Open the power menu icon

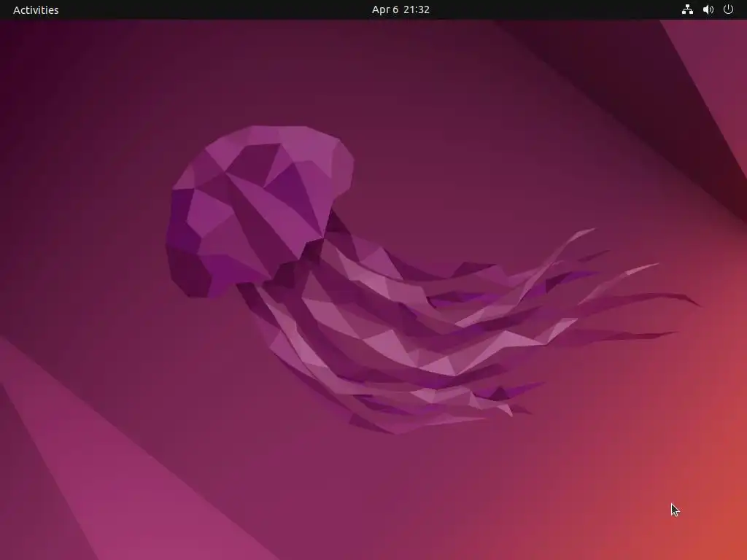click(729, 9)
